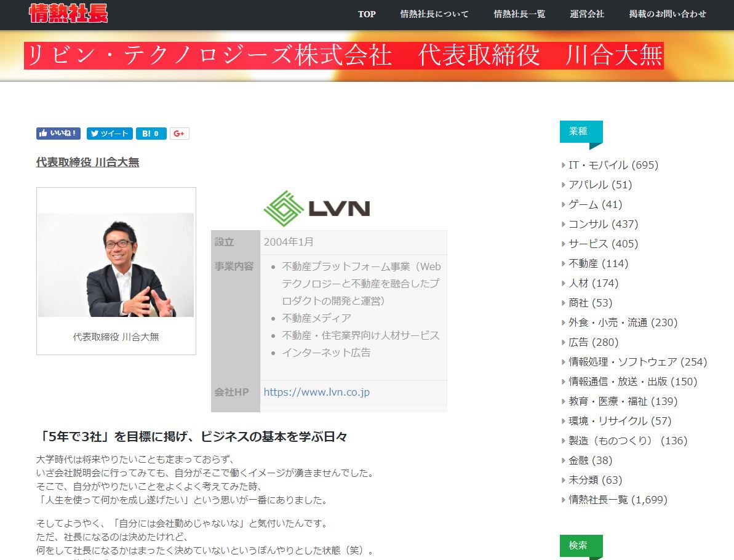Click the 業種 sidebar heading
Image resolution: width=734 pixels, height=560 pixels.
pos(581,132)
